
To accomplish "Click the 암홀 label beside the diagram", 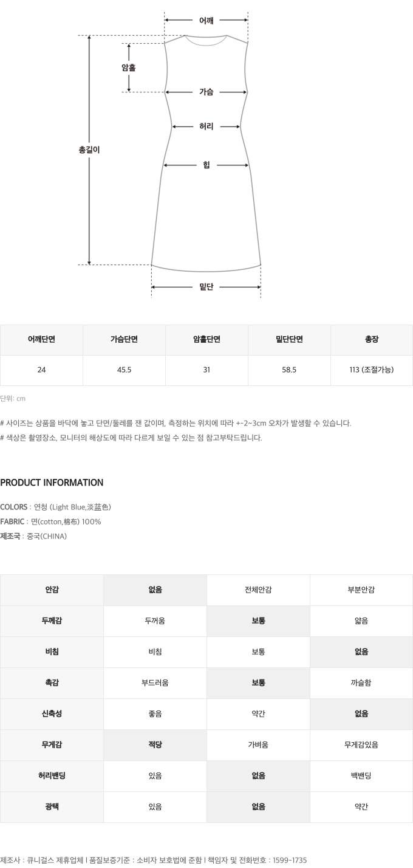I will [x=128, y=67].
